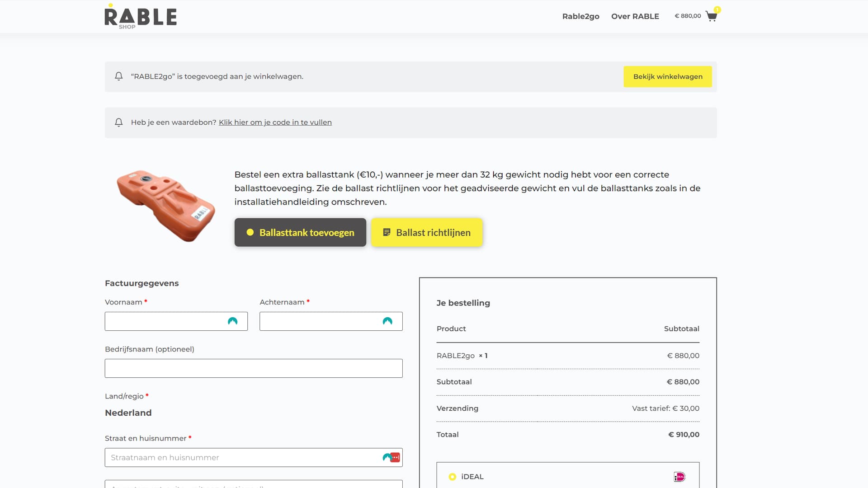Add a ballast tank with Ballasttank toevoegen

click(x=300, y=232)
